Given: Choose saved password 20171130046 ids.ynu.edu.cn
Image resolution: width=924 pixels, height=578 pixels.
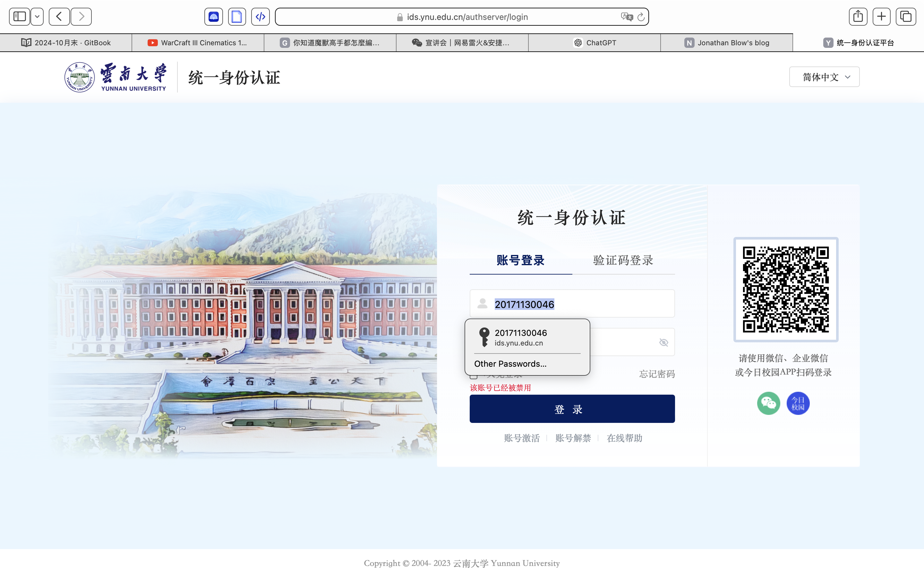Looking at the screenshot, I should (x=527, y=337).
